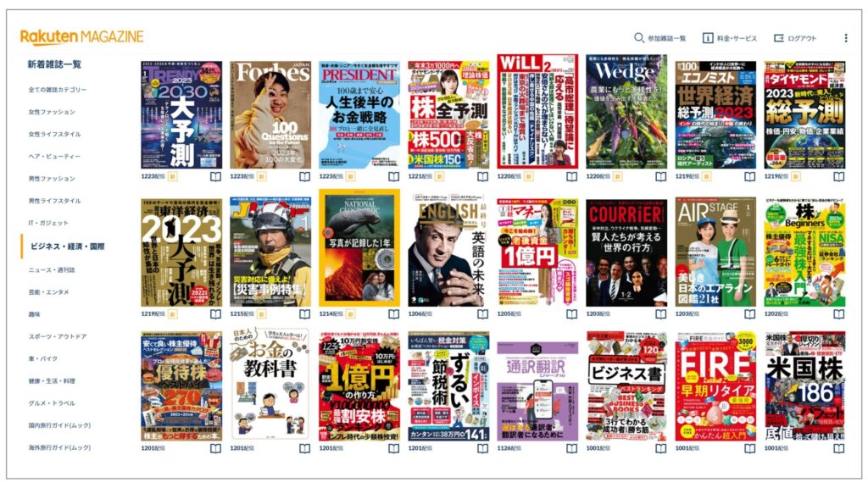868x488 pixels.
Task: Click open-book icon under FIRE 早期リタイア cover
Action: click(749, 448)
